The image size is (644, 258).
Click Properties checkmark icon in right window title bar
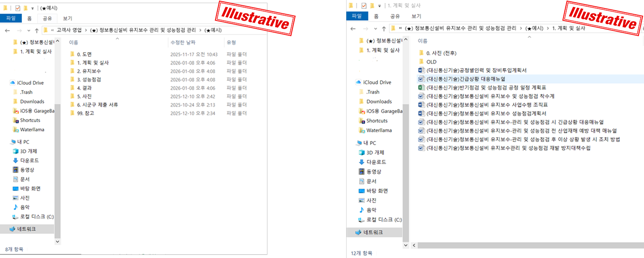tap(364, 5)
